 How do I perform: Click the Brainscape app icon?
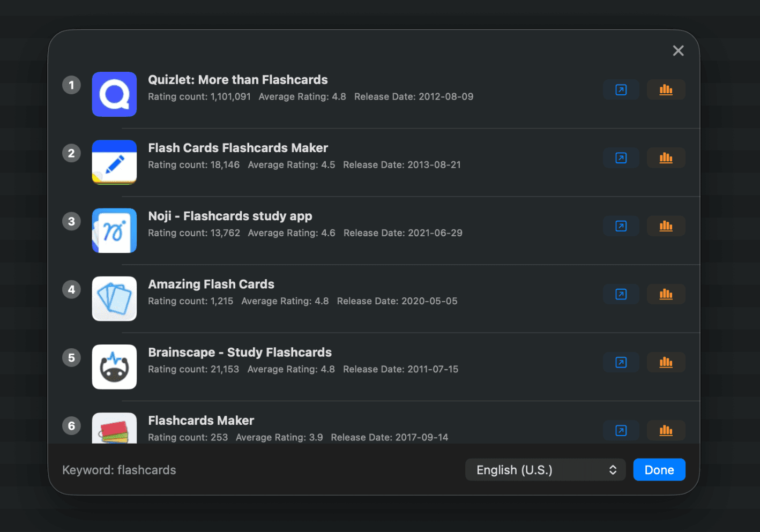pos(114,367)
